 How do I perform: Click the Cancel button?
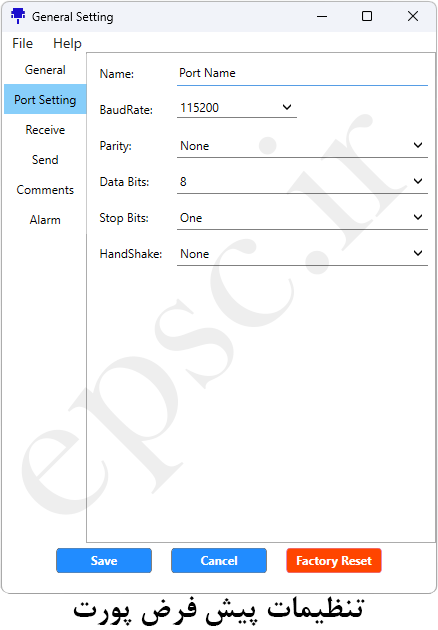219,560
